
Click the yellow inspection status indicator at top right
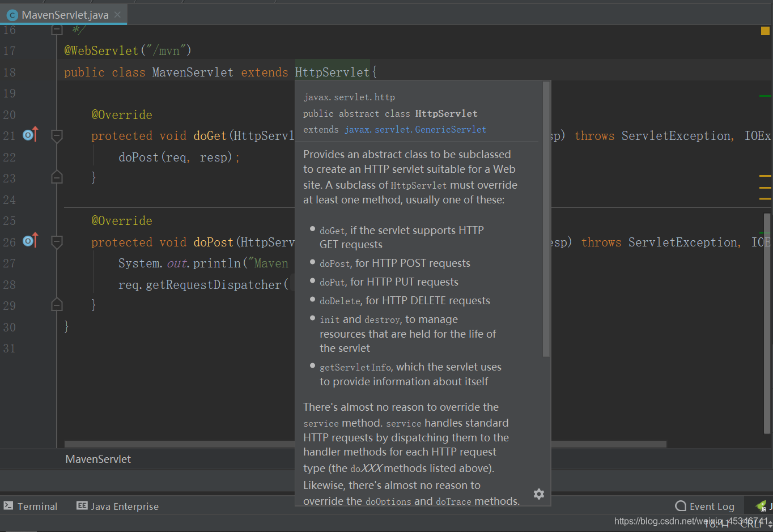tap(765, 31)
